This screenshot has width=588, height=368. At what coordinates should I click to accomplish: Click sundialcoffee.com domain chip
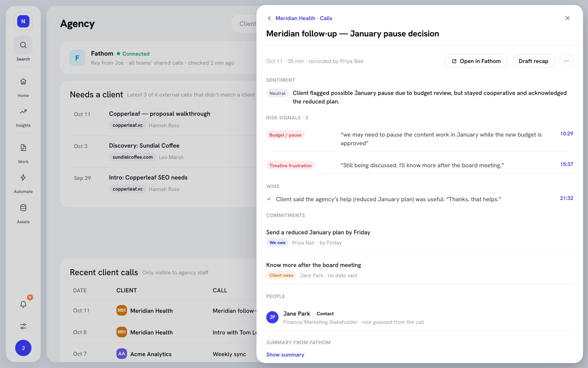[133, 157]
